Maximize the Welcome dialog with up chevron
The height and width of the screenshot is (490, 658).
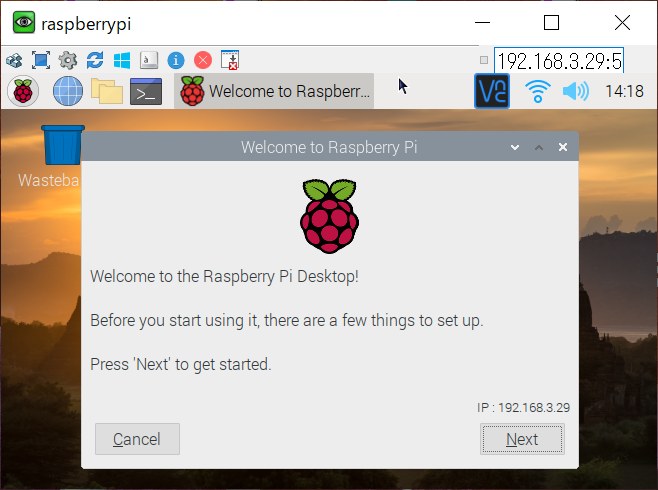(x=539, y=147)
